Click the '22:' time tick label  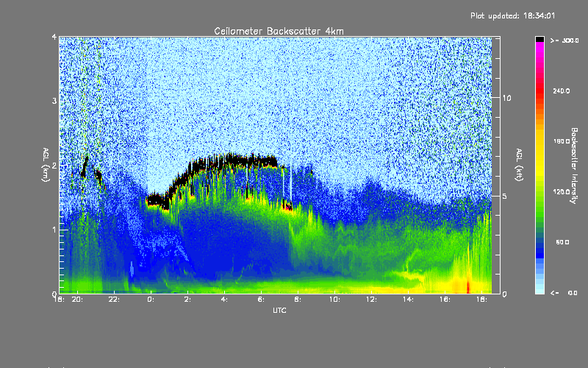pos(114,300)
